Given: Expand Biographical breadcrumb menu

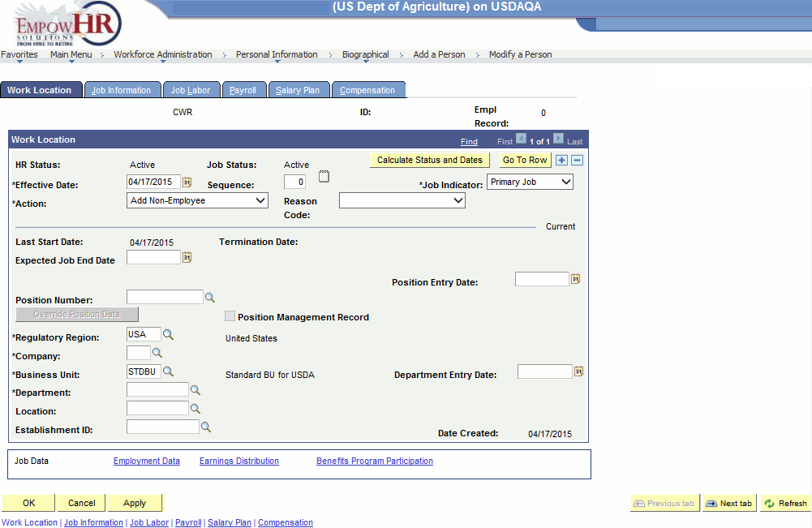Looking at the screenshot, I should [x=365, y=55].
